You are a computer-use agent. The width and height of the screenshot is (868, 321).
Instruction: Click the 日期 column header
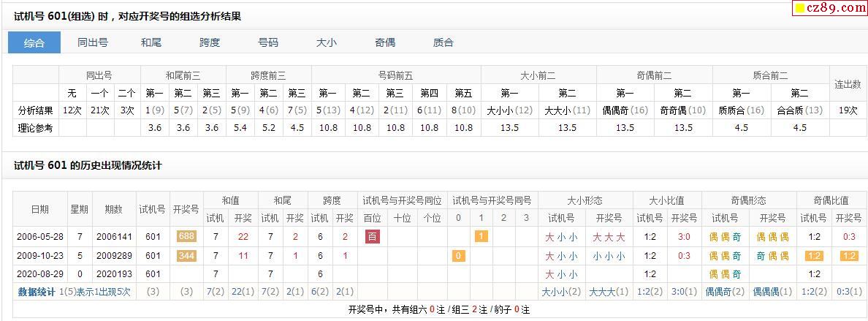pos(40,209)
